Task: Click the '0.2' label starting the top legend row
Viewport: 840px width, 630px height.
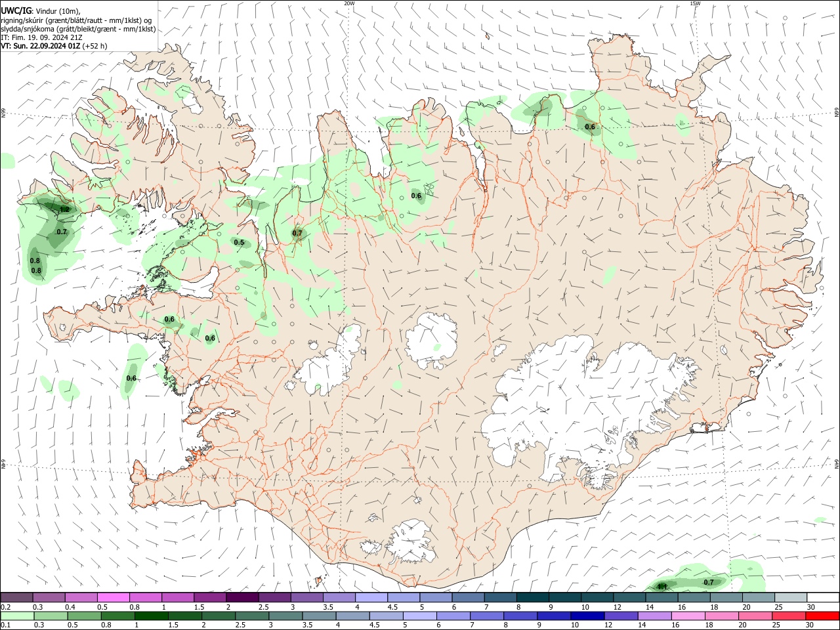Action: tap(5, 607)
